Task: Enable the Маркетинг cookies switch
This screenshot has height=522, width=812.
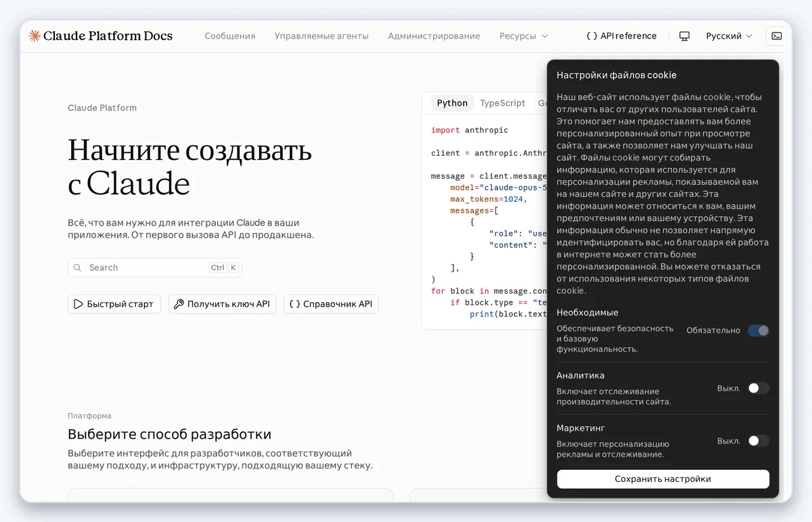Action: coord(759,441)
